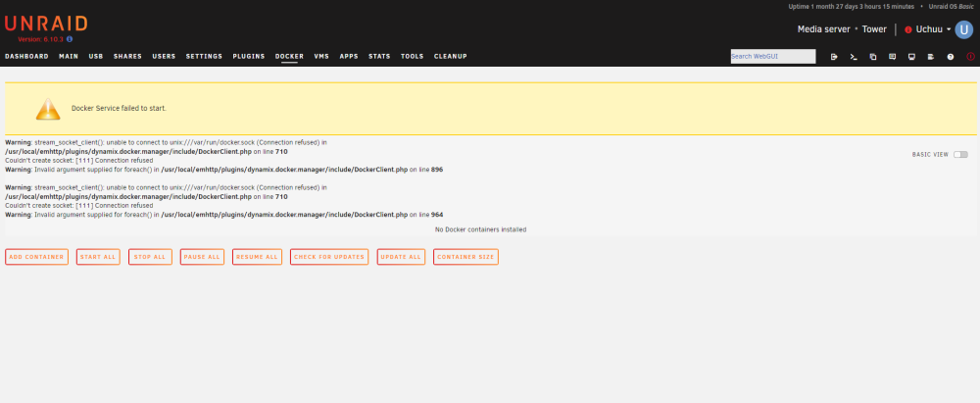Click the 'Docker Service failed to start.' message
Viewport: 980px width, 403px height.
pyautogui.click(x=119, y=108)
